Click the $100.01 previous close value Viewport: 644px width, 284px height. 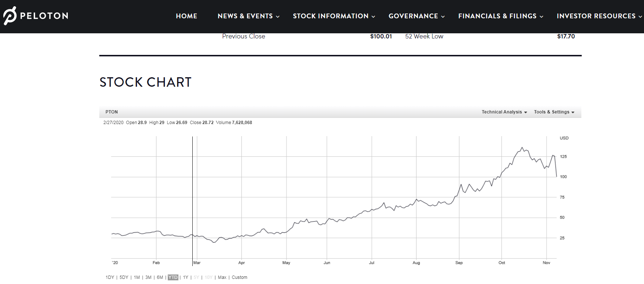pyautogui.click(x=381, y=36)
